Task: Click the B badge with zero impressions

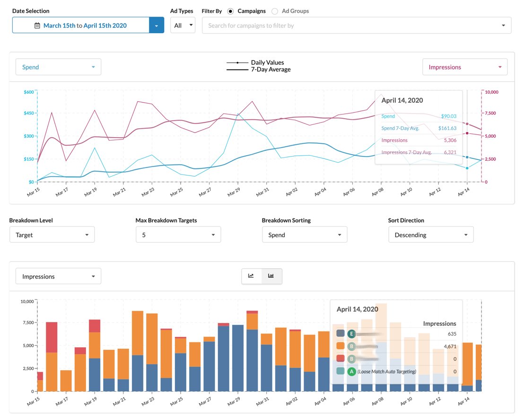Action: 351,359
